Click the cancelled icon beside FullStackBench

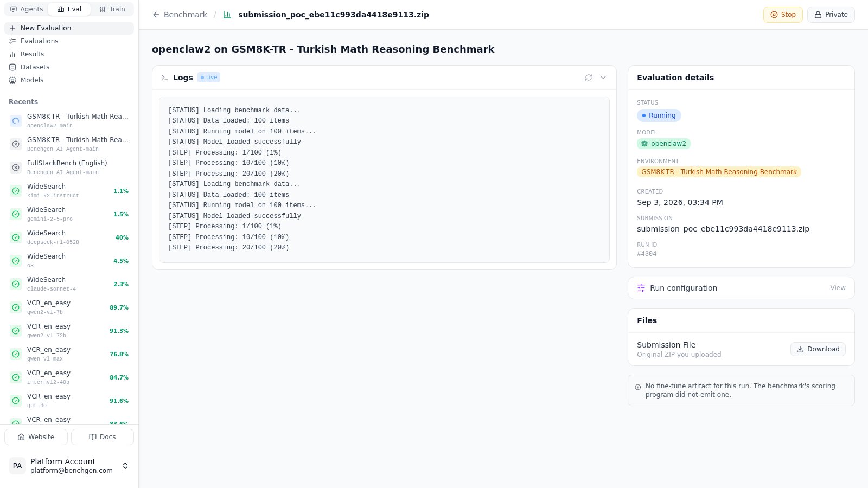pyautogui.click(x=16, y=168)
